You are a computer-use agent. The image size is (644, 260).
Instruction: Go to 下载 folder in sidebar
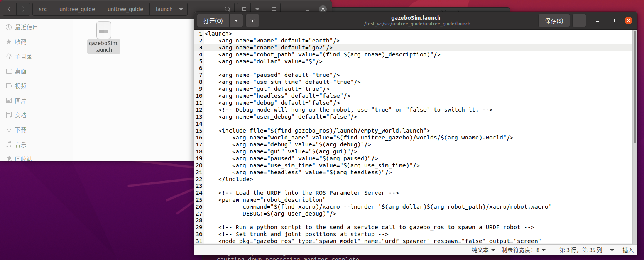(x=21, y=130)
